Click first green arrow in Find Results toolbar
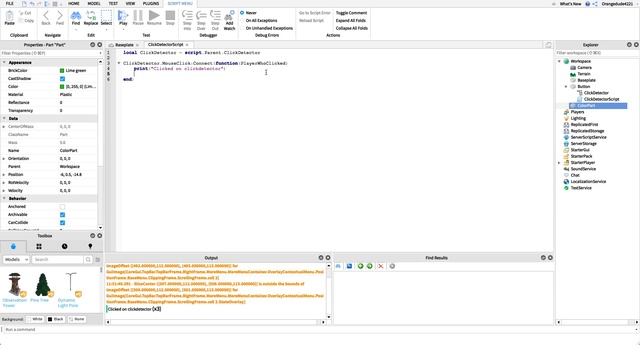 360,266
